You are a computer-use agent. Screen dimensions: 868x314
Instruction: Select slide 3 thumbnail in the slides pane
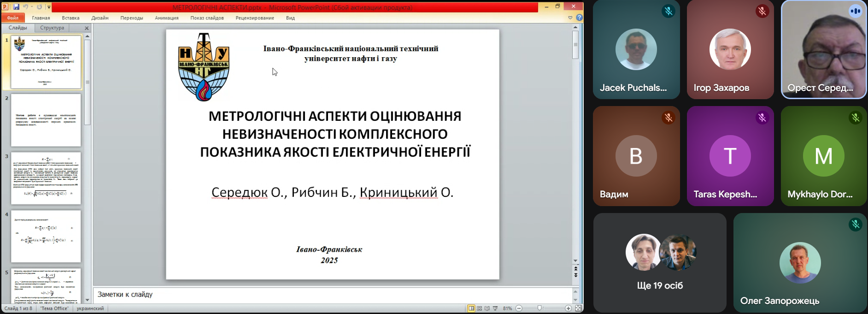pos(46,178)
